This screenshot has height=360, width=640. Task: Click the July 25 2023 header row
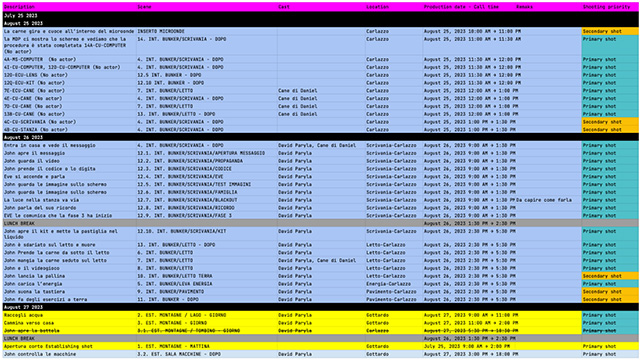click(320, 16)
